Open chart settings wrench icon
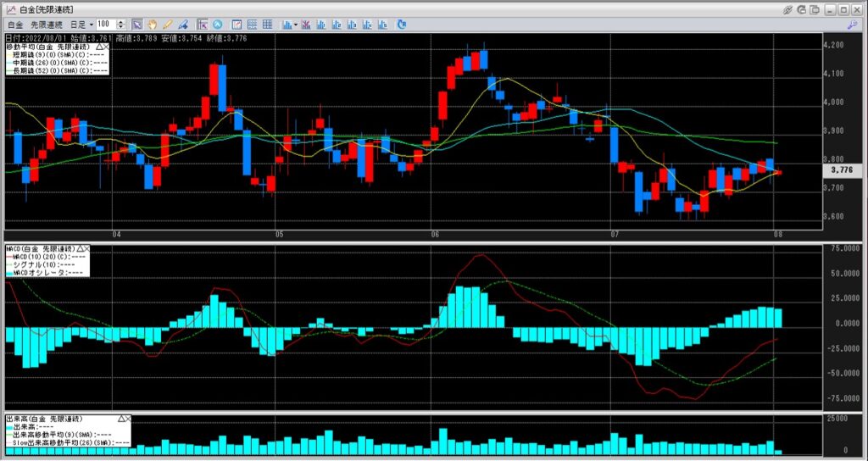868x461 pixels. pos(853,25)
